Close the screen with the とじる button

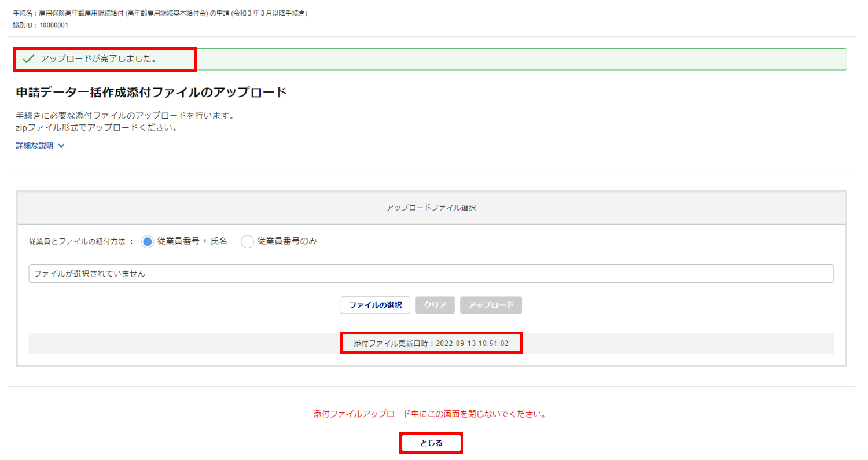[431, 443]
